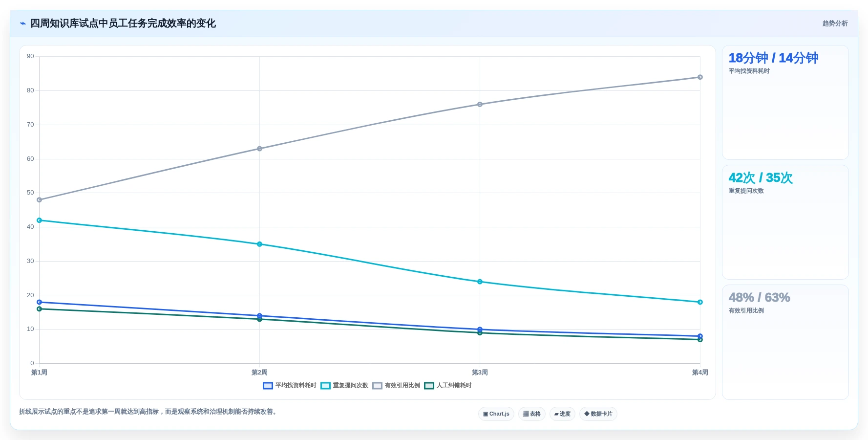This screenshot has height=440, width=868.
Task: Click the 平均找资料耗时 point at 第1周
Action: tap(40, 302)
